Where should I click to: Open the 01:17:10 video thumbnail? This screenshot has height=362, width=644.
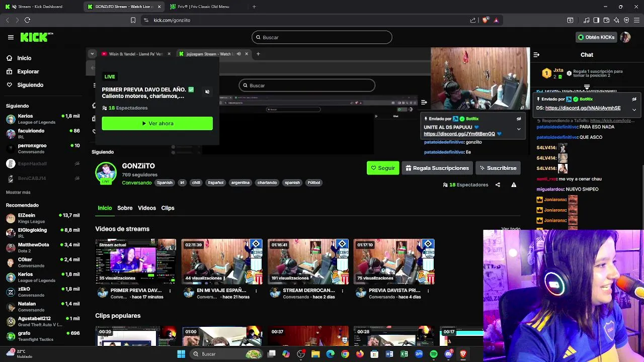(x=394, y=261)
